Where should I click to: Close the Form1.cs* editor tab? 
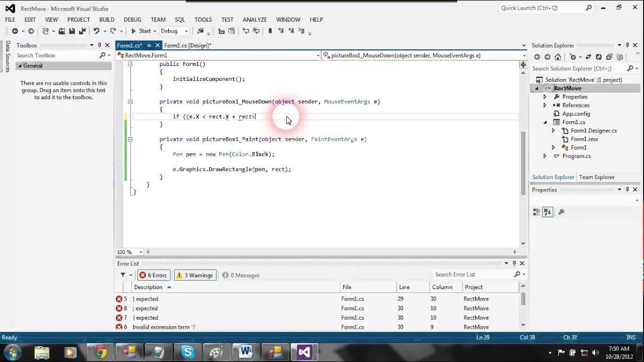coord(157,45)
